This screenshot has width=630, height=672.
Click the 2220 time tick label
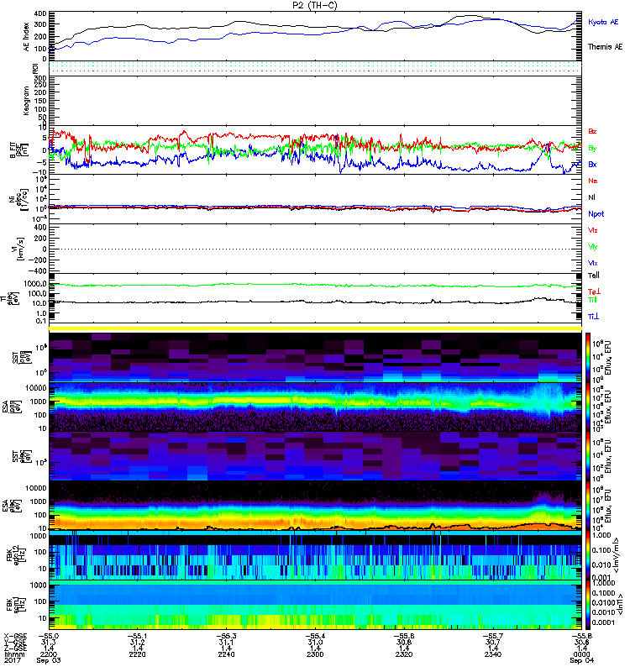[137, 654]
